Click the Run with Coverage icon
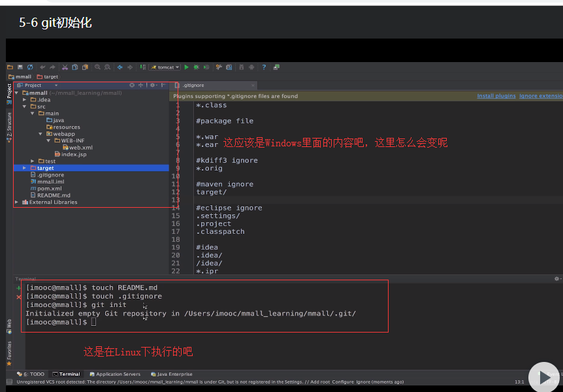This screenshot has height=392, width=563. pos(206,67)
